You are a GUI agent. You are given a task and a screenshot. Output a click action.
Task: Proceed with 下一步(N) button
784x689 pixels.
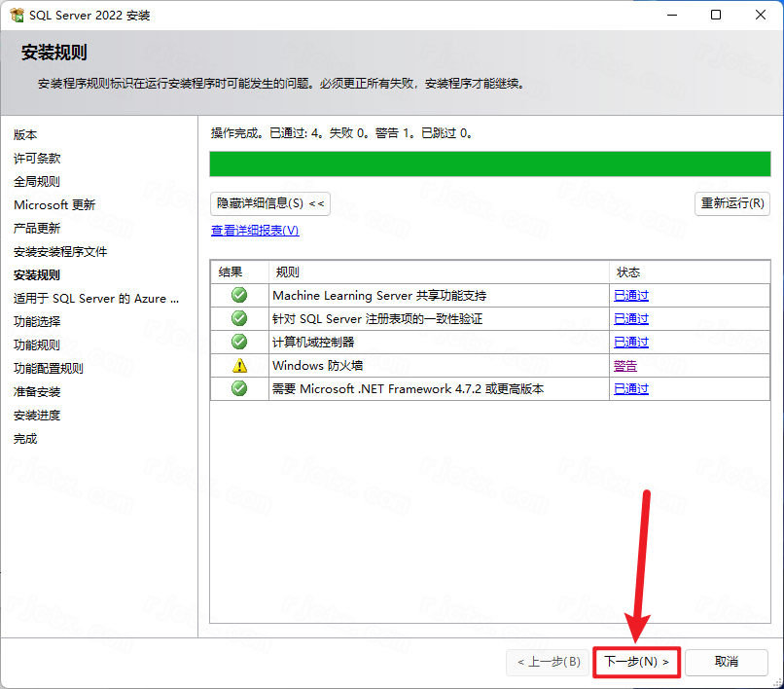pyautogui.click(x=636, y=662)
